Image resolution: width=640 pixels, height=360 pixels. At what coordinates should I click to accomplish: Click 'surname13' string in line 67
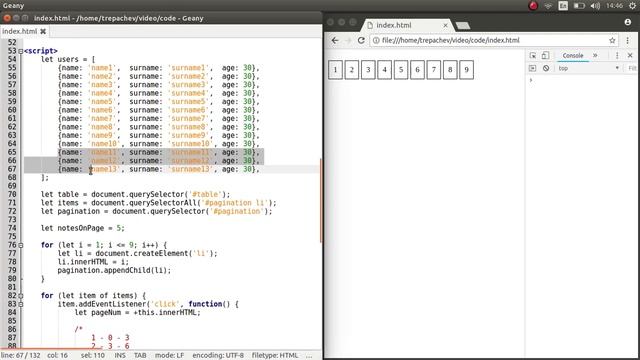191,169
